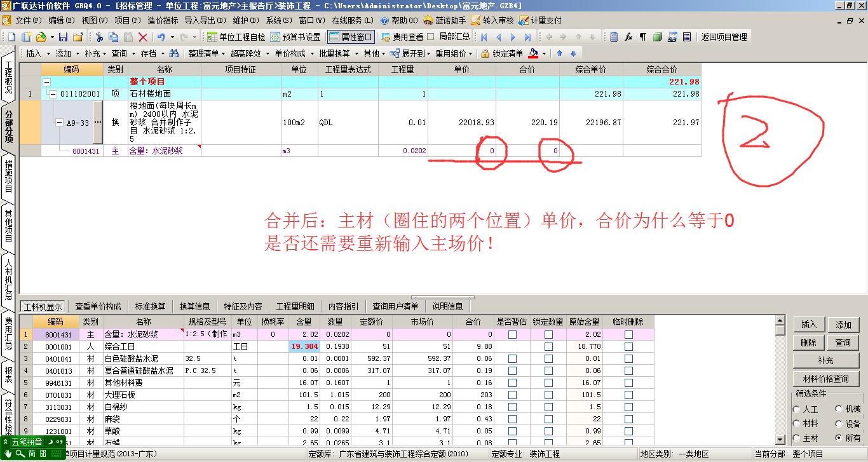Open the 整理清单 dropdown

(207, 53)
